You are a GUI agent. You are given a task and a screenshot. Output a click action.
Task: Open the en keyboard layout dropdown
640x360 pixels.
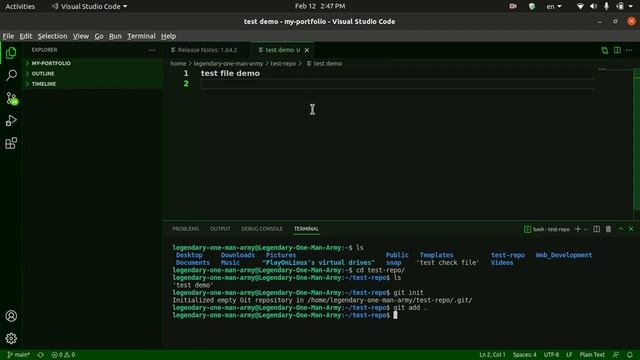point(554,6)
